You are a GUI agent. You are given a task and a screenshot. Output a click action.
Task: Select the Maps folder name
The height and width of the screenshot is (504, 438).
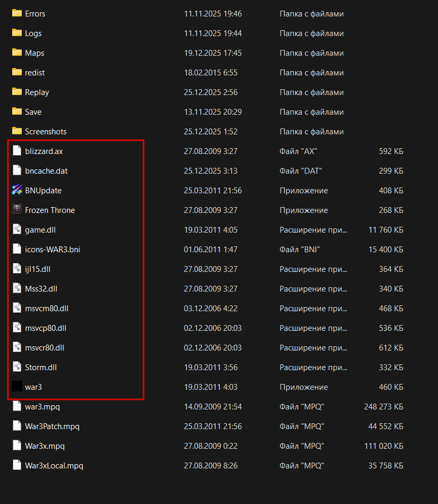pos(35,53)
